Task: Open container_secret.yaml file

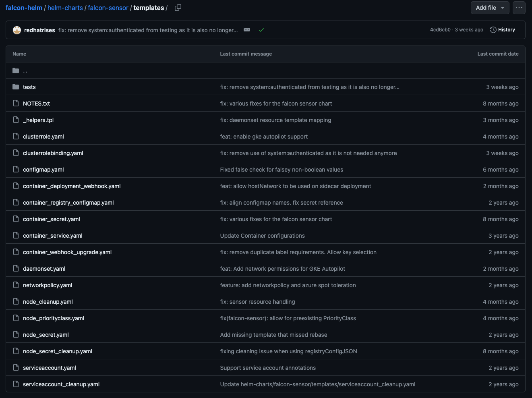Action: pos(52,219)
